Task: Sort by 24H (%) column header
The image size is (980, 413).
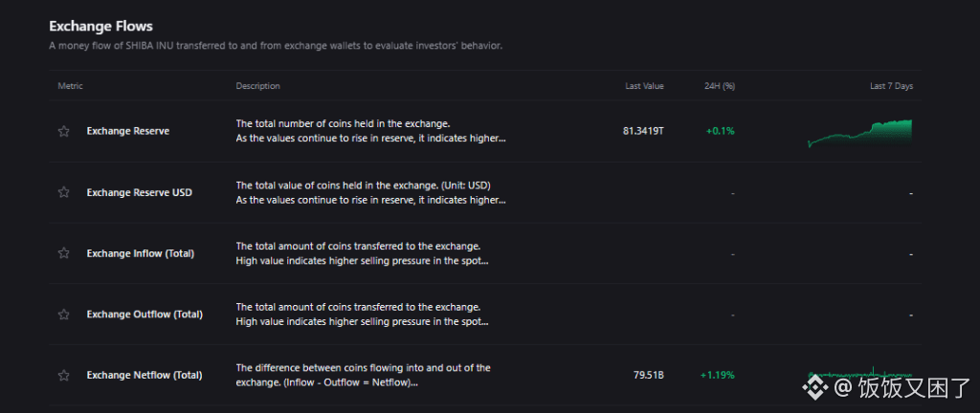Action: click(x=719, y=86)
